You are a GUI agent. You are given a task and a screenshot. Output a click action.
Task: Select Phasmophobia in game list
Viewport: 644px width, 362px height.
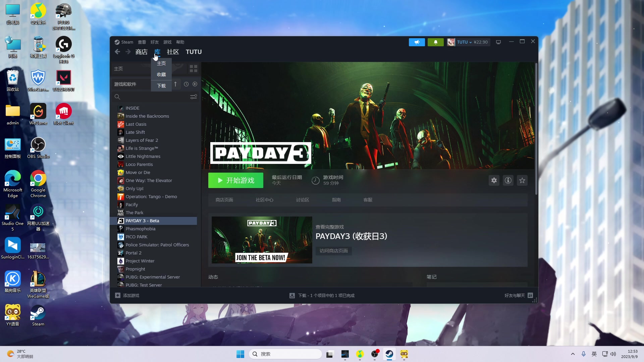(x=140, y=229)
